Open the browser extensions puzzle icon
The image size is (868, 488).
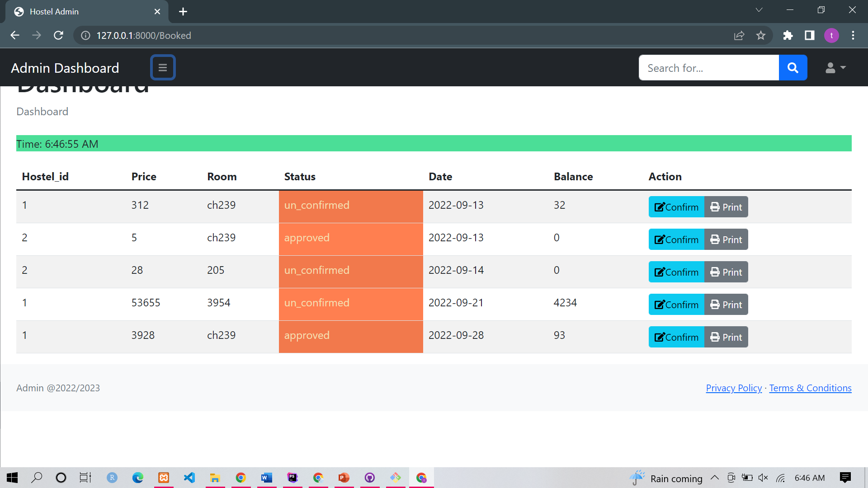(788, 35)
